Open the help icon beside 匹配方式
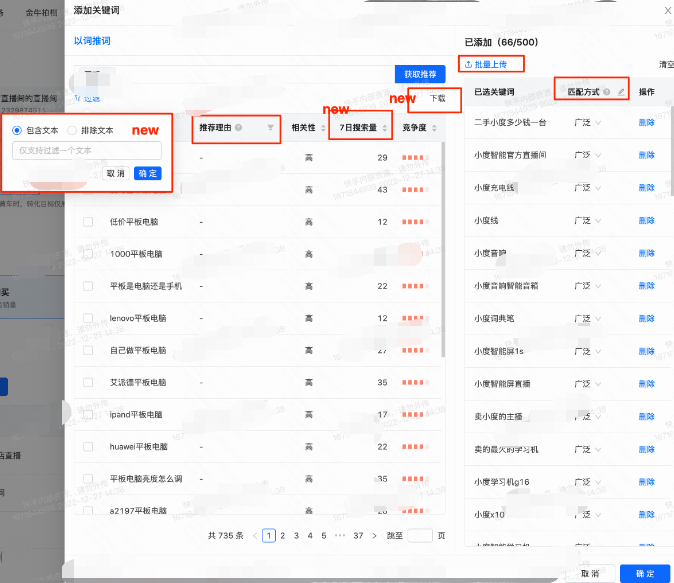The width and height of the screenshot is (674, 583). pyautogui.click(x=607, y=92)
